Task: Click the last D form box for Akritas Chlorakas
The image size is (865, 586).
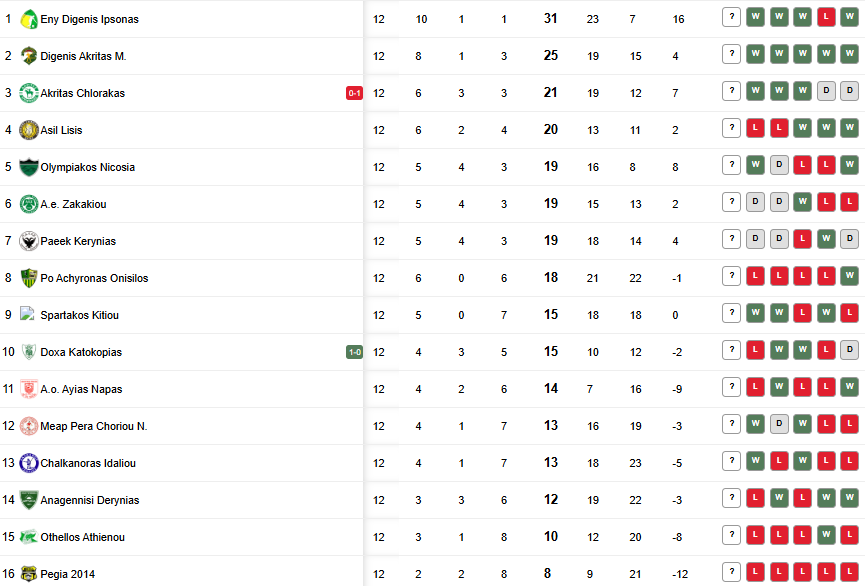Action: click(x=850, y=91)
